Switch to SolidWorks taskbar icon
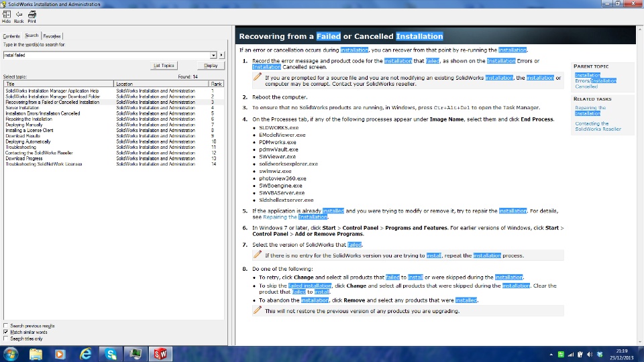Image resolution: width=644 pixels, height=362 pixels. (x=160, y=354)
